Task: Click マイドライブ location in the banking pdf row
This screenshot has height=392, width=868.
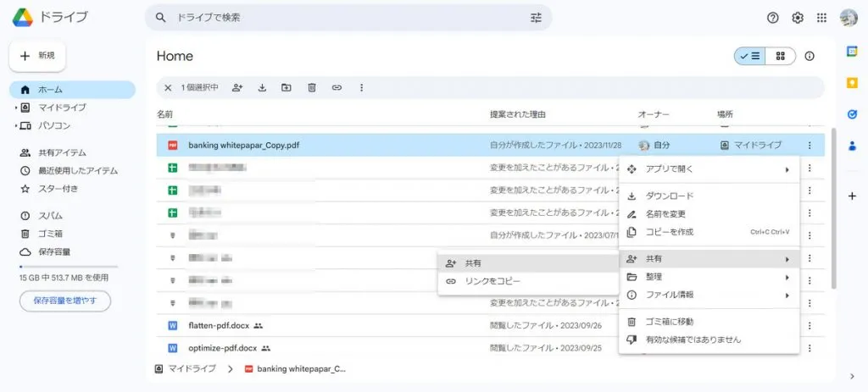Action: [757, 146]
